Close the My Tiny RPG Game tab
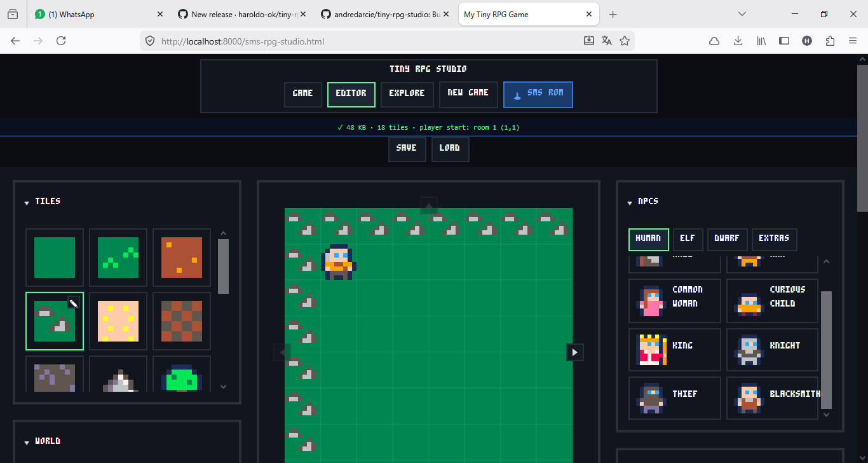Screen dimensions: 868x463 click(589, 14)
